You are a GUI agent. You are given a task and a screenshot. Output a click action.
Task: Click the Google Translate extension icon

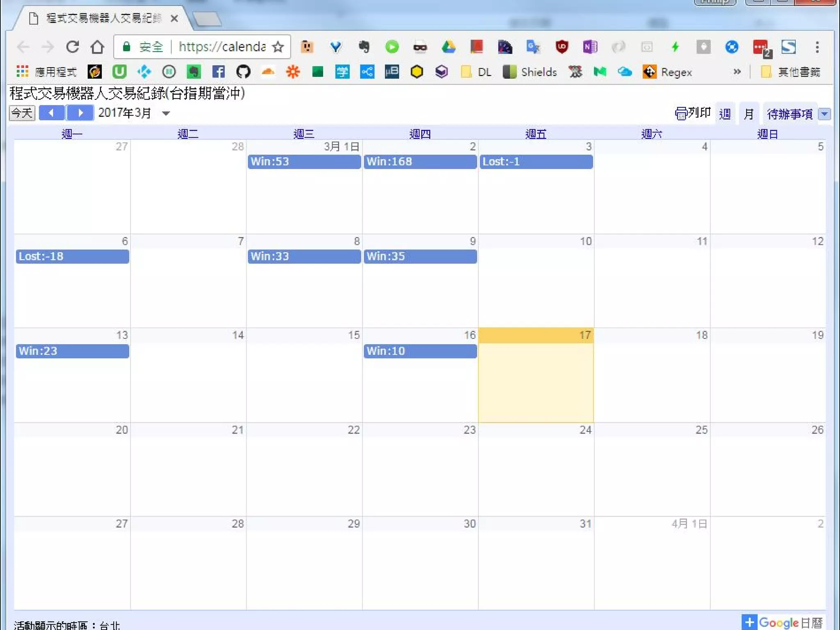pyautogui.click(x=533, y=47)
